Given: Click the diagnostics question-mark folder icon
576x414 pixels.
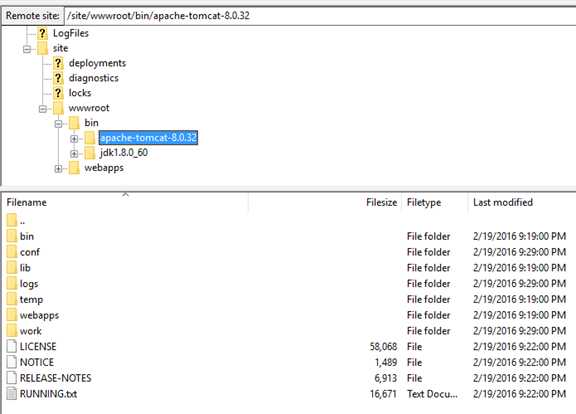Looking at the screenshot, I should pos(58,78).
